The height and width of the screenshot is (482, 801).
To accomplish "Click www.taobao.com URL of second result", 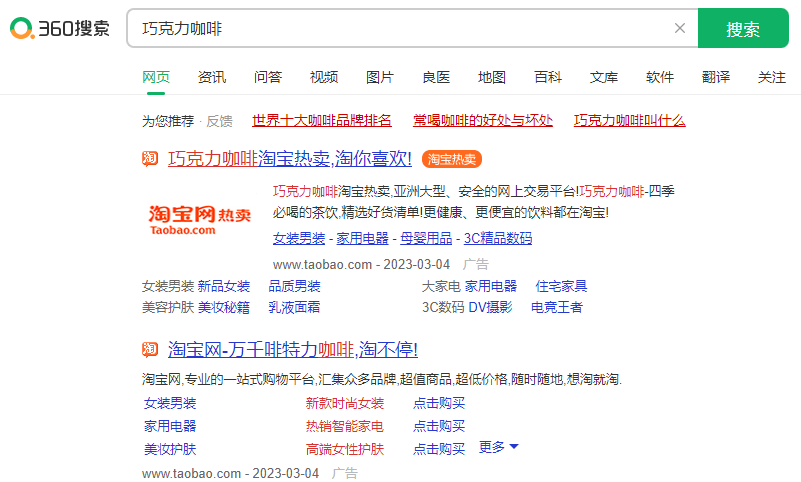I will (192, 473).
